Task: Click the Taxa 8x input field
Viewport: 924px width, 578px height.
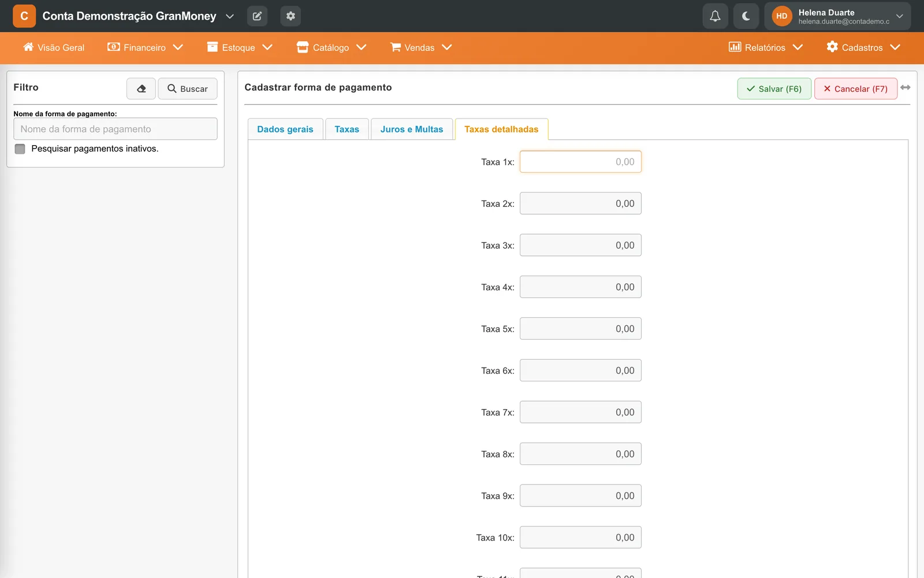Action: 580,454
